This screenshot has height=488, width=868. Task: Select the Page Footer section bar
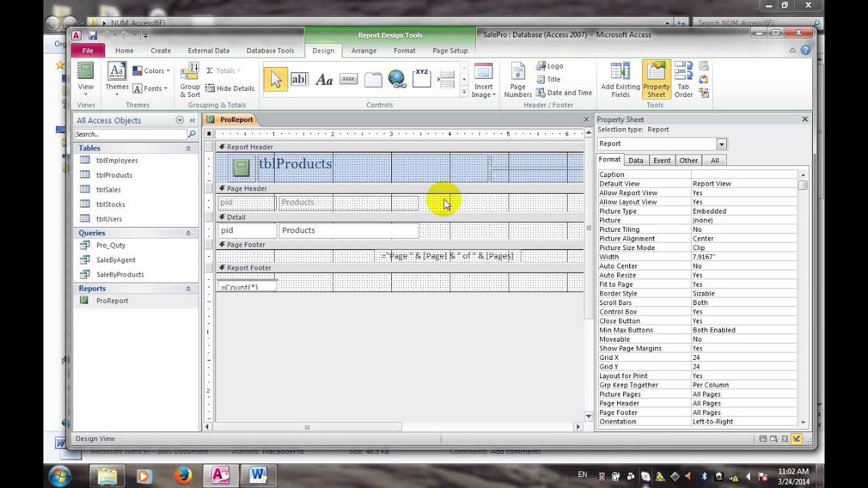click(399, 245)
